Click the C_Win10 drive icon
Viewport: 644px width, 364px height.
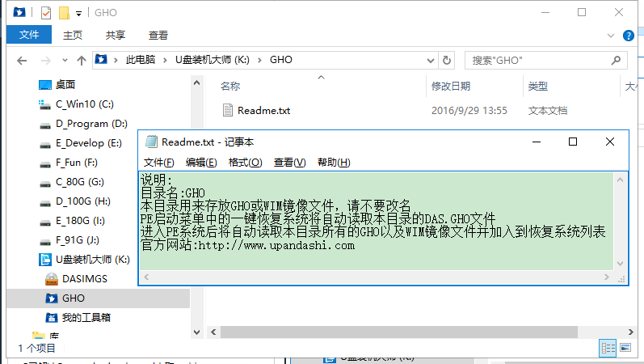44,104
